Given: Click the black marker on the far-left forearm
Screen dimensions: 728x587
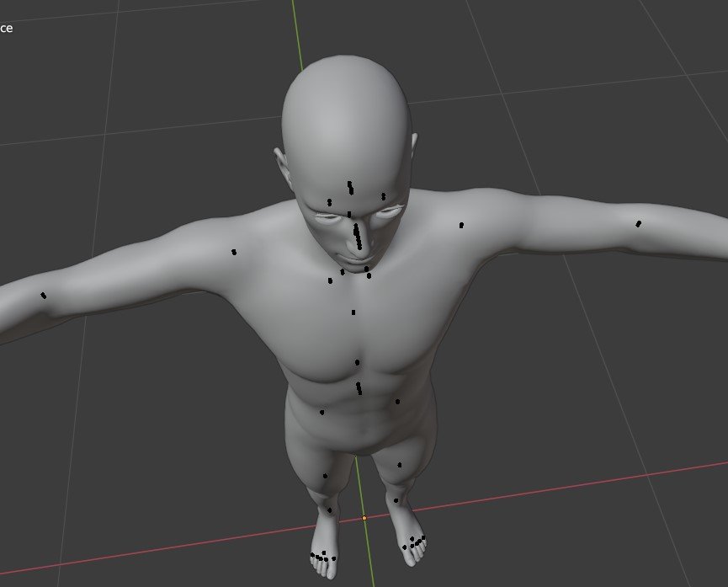Looking at the screenshot, I should 44,296.
